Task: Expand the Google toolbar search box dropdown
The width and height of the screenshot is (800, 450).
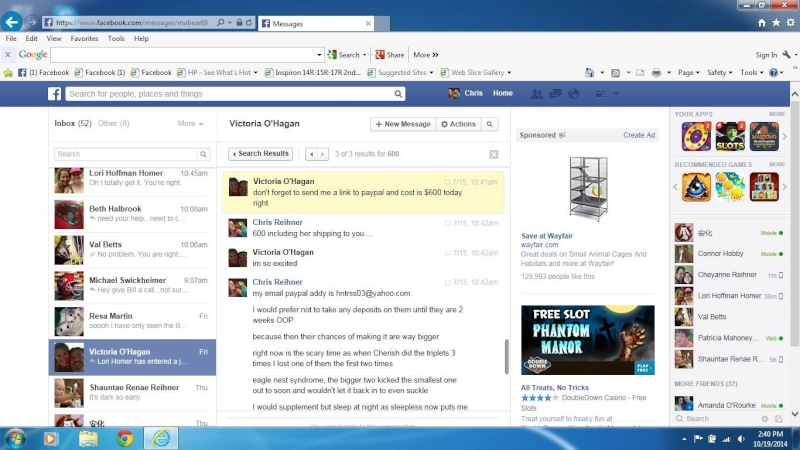Action: 319,55
